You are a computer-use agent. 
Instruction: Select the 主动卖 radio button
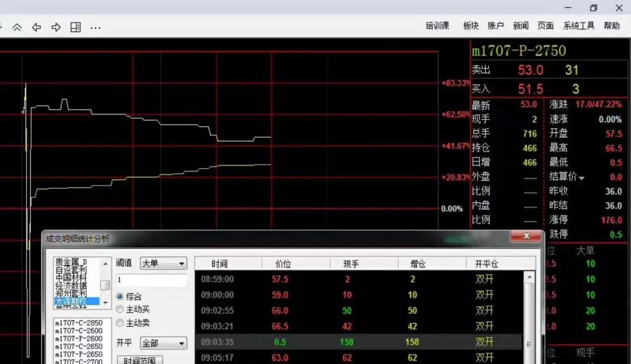click(x=120, y=323)
